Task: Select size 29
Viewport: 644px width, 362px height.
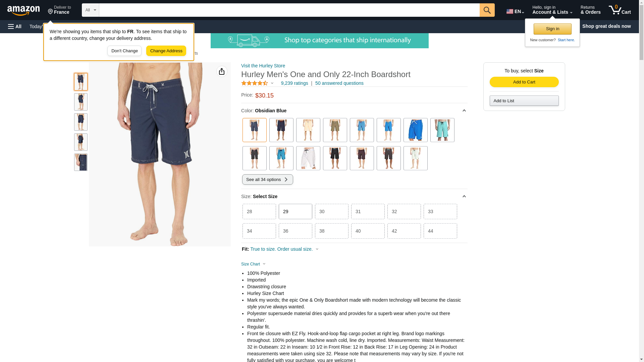Action: pyautogui.click(x=296, y=212)
